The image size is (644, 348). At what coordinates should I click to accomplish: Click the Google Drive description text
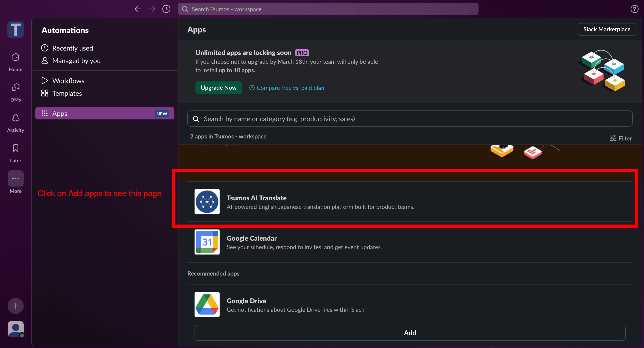(x=295, y=310)
